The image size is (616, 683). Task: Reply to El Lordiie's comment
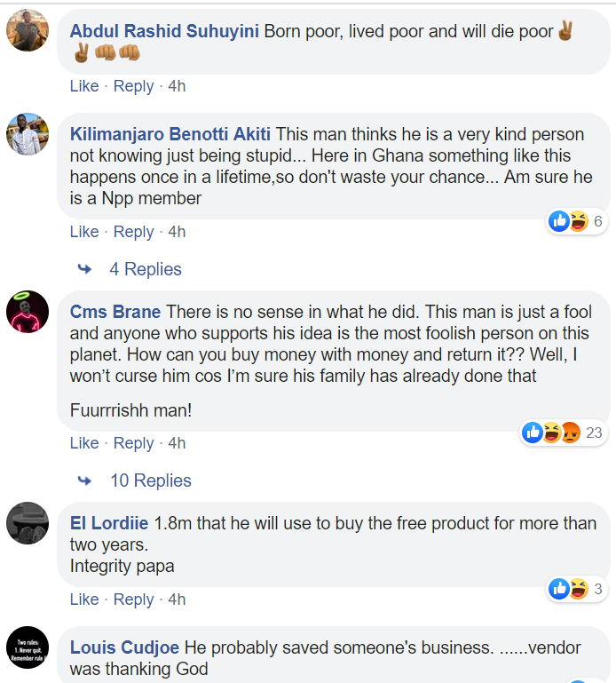[x=134, y=600]
